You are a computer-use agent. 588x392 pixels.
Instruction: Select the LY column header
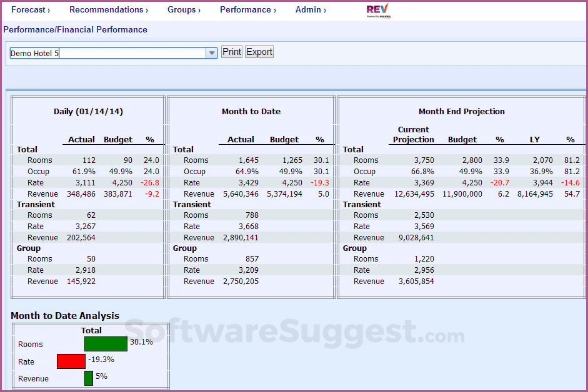click(x=534, y=139)
